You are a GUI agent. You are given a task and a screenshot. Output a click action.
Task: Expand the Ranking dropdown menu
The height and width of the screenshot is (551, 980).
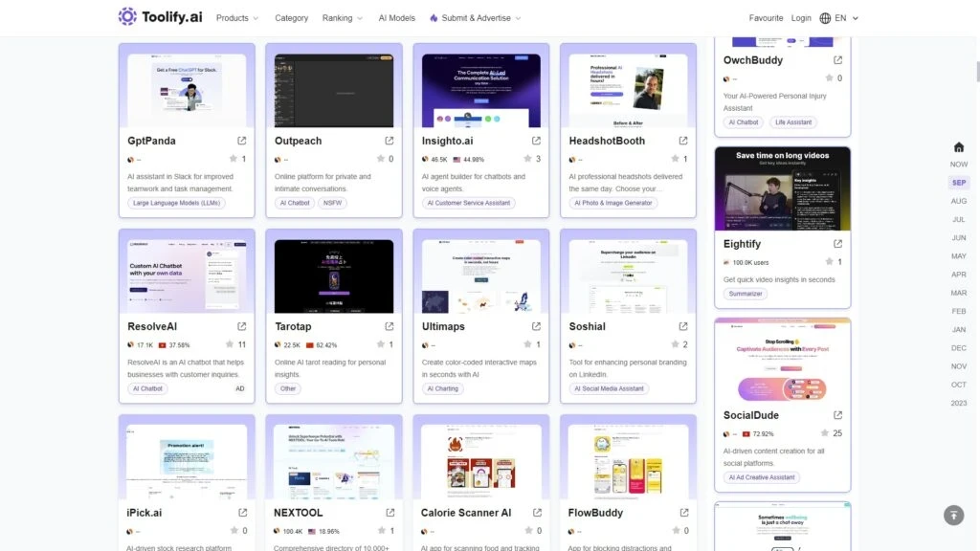point(342,18)
